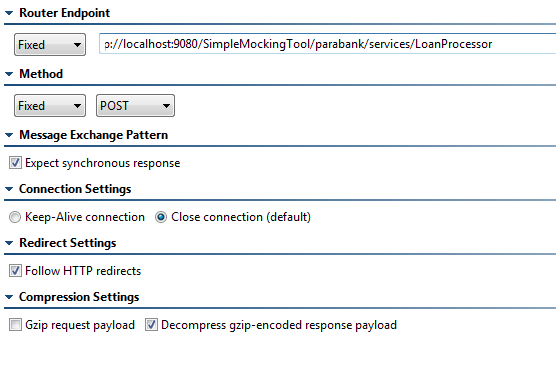556x387 pixels.
Task: Open the Router Endpoint Fixed dropdown
Action: [x=50, y=45]
